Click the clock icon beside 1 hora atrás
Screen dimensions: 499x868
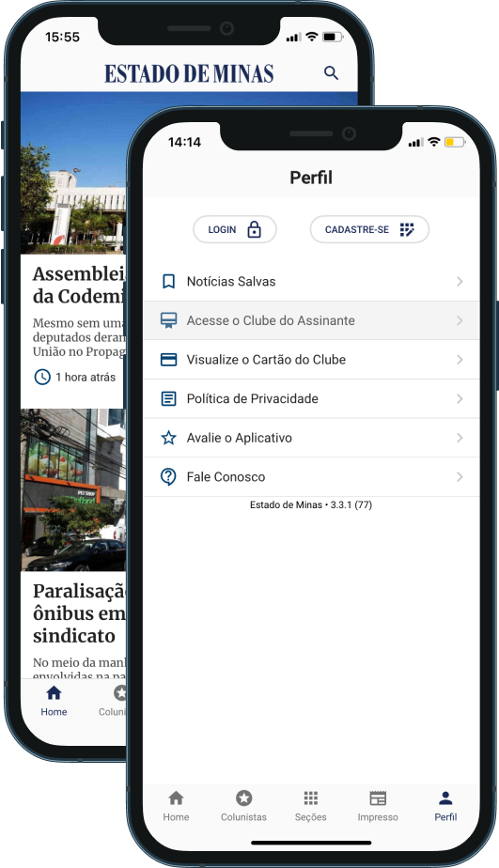point(42,377)
